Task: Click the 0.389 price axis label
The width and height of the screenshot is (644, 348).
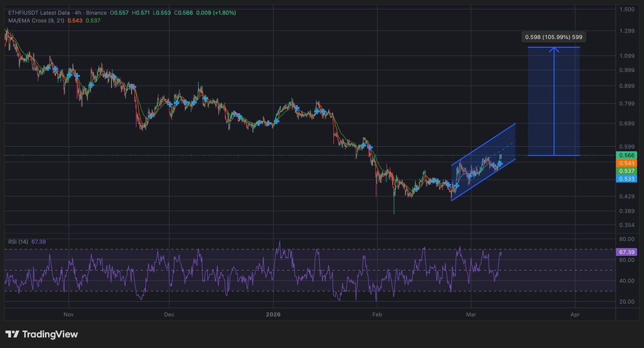Action: pos(627,211)
